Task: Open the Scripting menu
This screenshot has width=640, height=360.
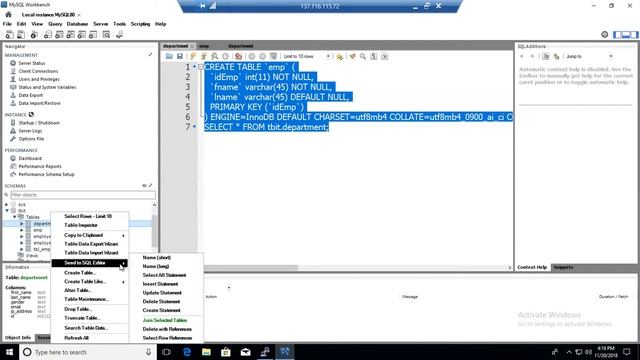Action: pos(140,24)
